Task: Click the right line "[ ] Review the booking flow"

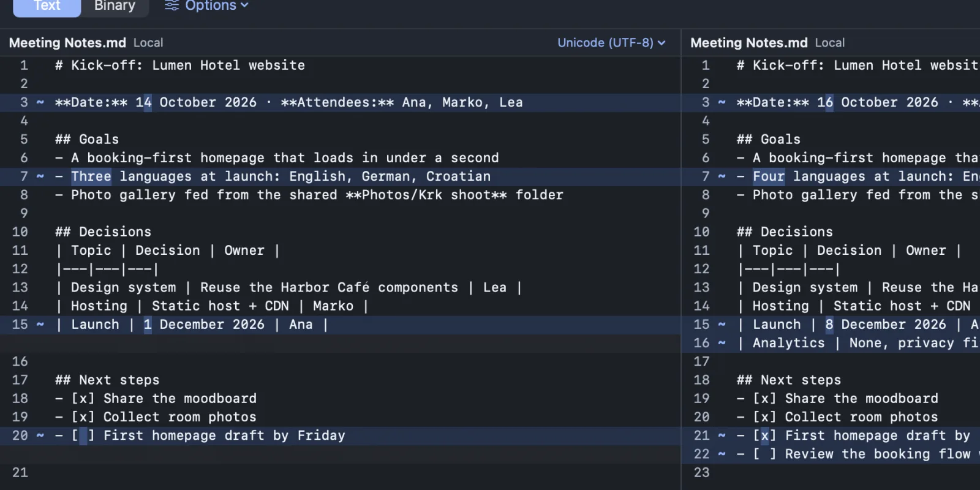Action: pyautogui.click(x=858, y=454)
